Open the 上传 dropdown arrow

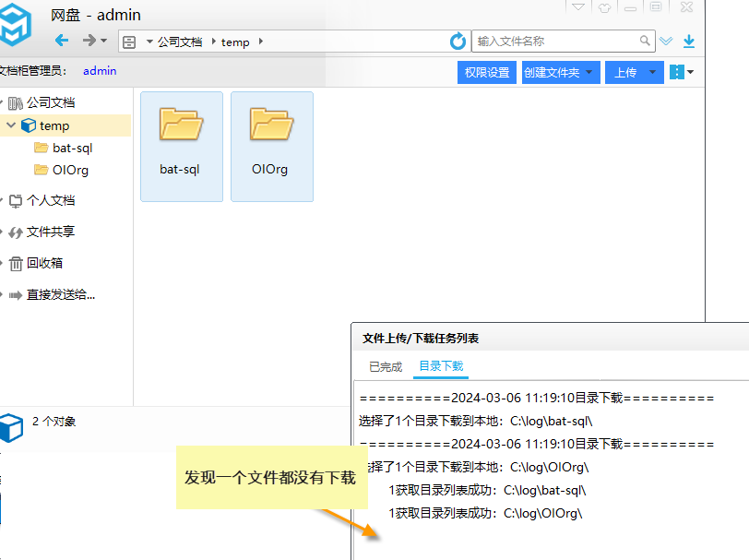653,72
